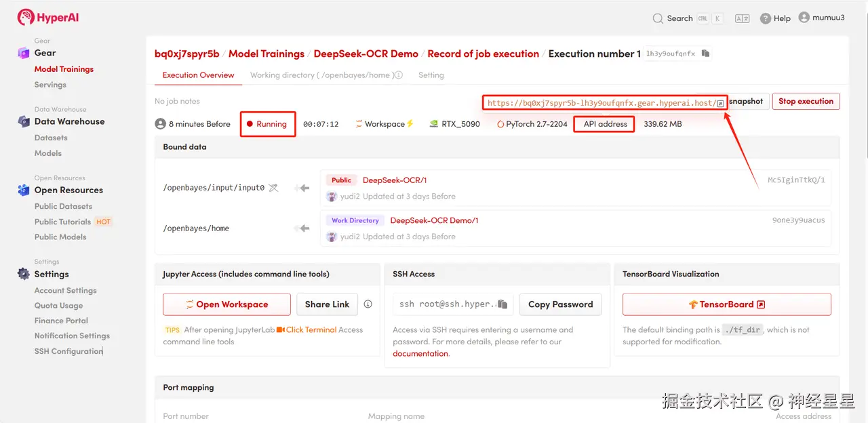Open the DeepSeek-OCR/1 bound data link
The image size is (868, 423).
point(395,180)
